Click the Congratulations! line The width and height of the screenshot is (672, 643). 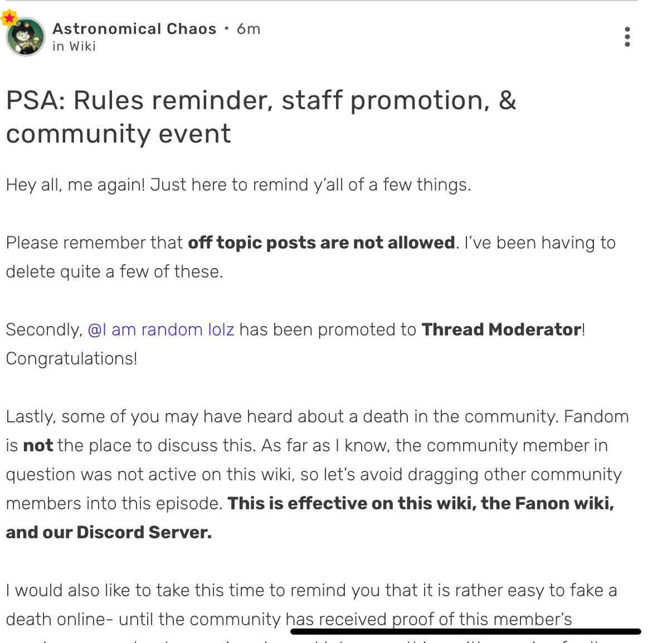coord(71,358)
